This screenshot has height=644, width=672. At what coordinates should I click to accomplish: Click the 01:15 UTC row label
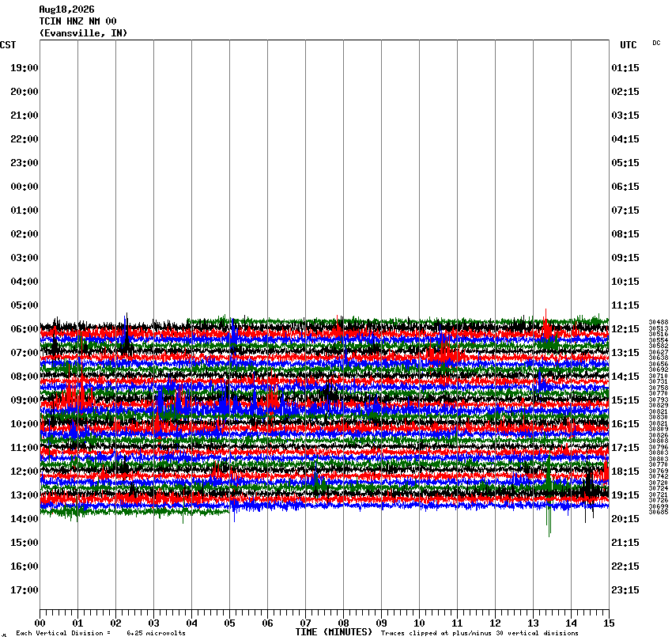(x=625, y=68)
